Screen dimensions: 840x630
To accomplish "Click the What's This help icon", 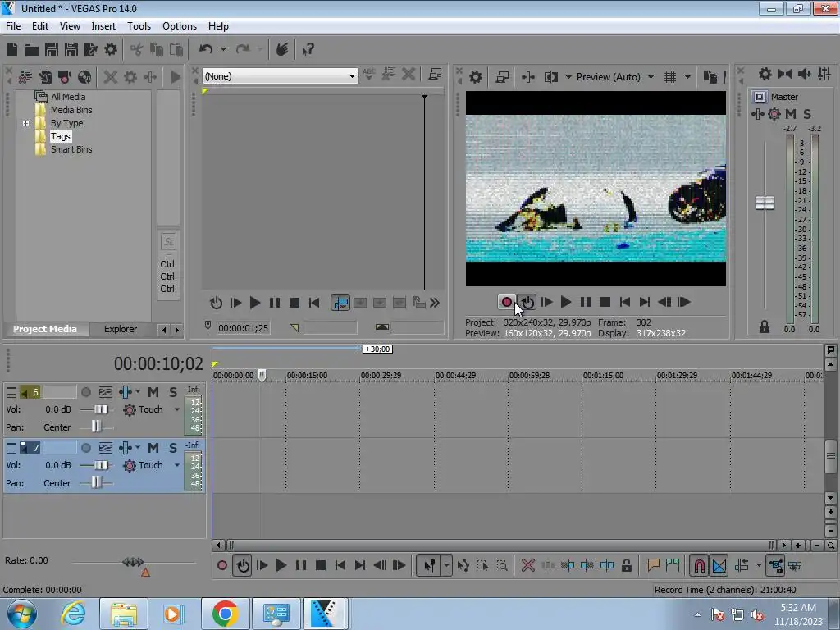I will (308, 50).
